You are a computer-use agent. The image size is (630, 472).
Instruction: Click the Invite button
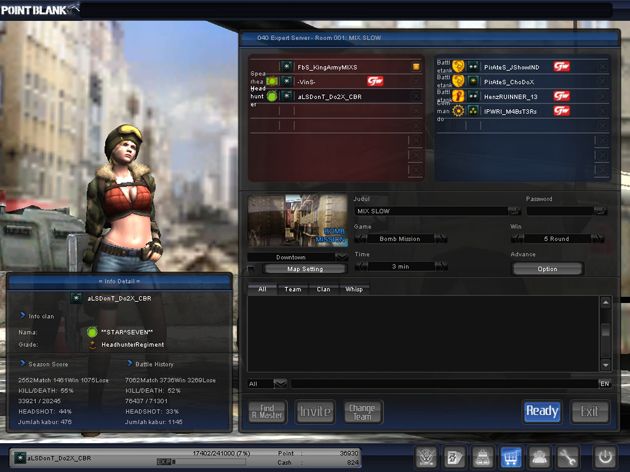pos(315,411)
